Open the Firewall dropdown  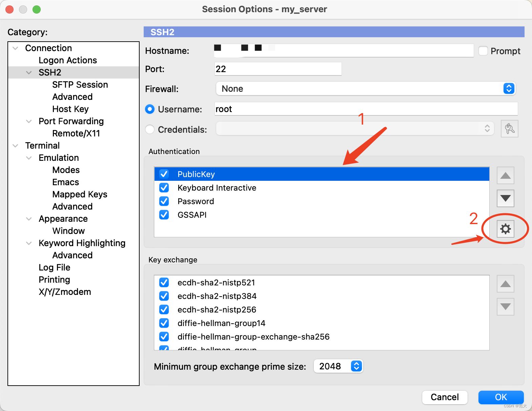click(366, 89)
